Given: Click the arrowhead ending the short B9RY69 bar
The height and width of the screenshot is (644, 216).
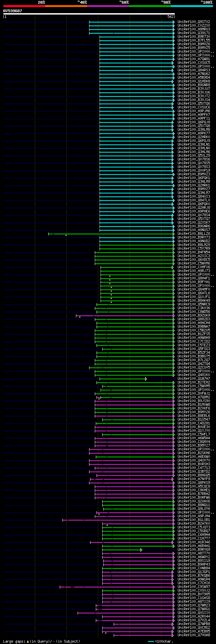Looking at the screenshot, I should click(x=141, y=550).
